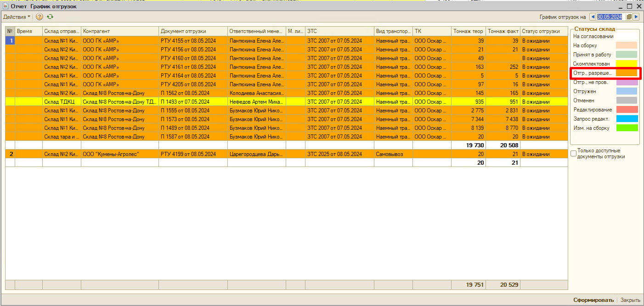Open the help question-mark icon
The image size is (644, 306).
click(40, 17)
